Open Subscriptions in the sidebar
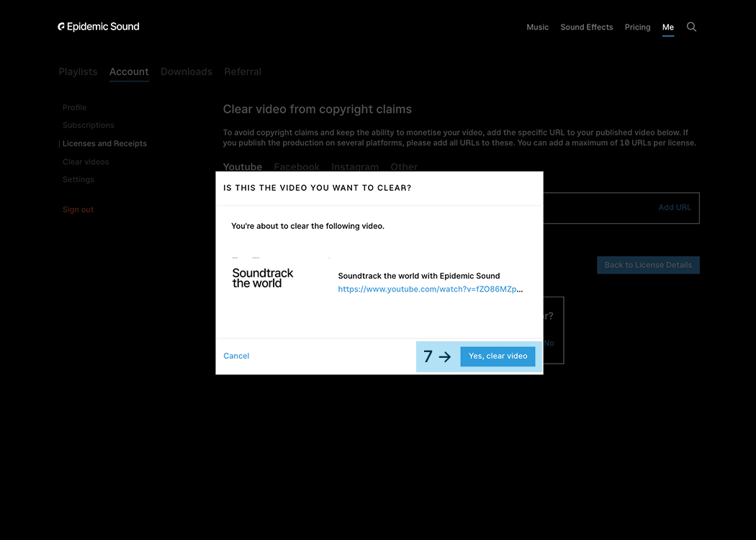The width and height of the screenshot is (756, 540). (x=88, y=125)
